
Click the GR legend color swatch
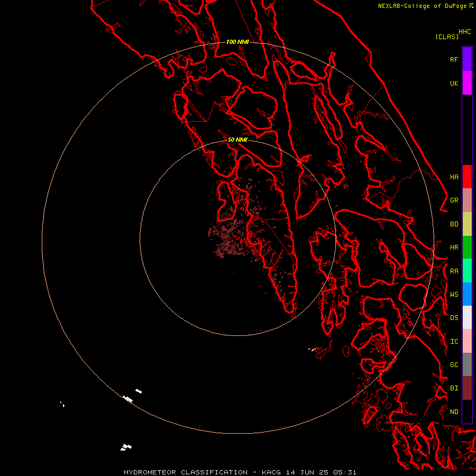point(467,200)
